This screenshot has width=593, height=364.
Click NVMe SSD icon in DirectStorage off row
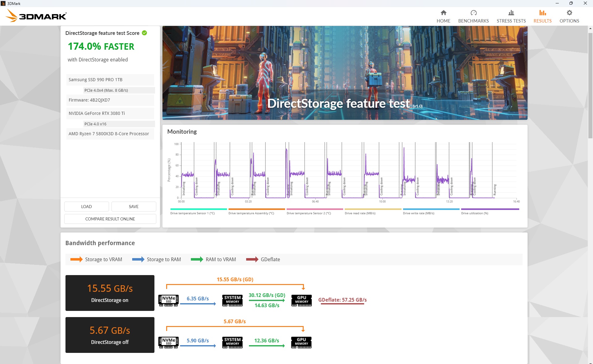click(168, 342)
